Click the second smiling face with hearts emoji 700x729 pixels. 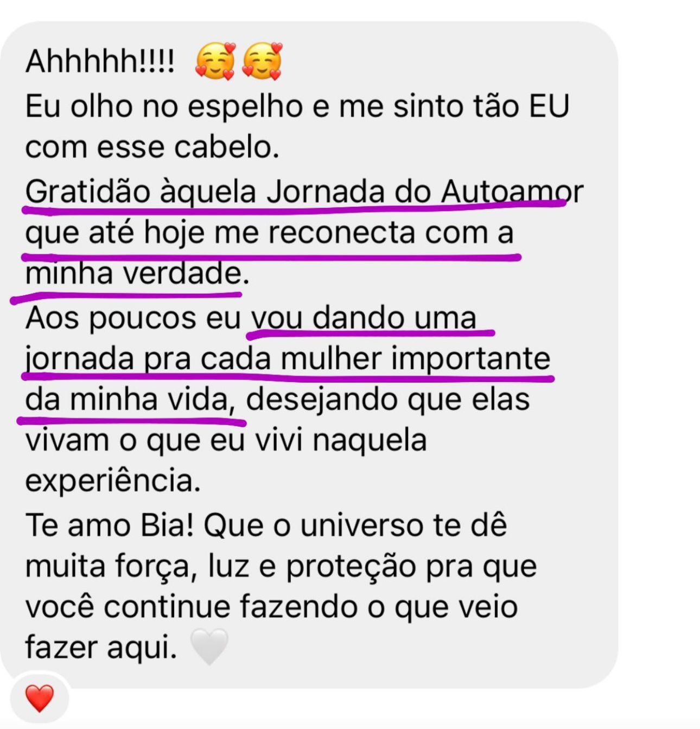[263, 61]
